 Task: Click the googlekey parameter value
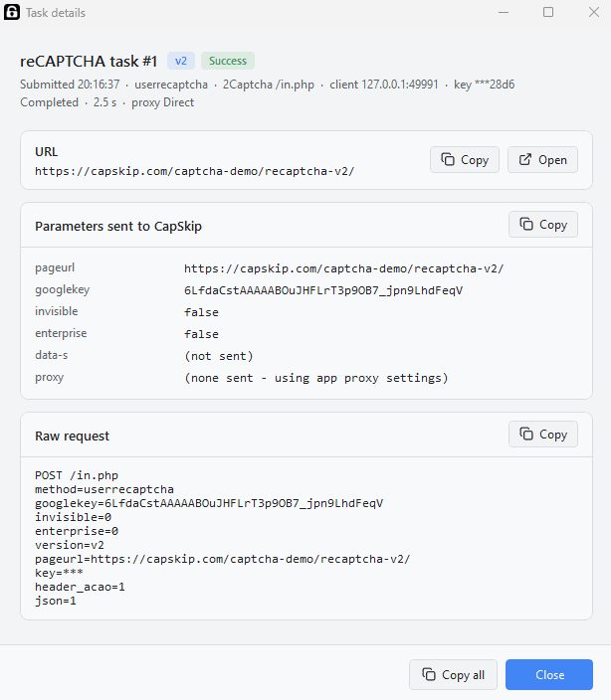[323, 290]
